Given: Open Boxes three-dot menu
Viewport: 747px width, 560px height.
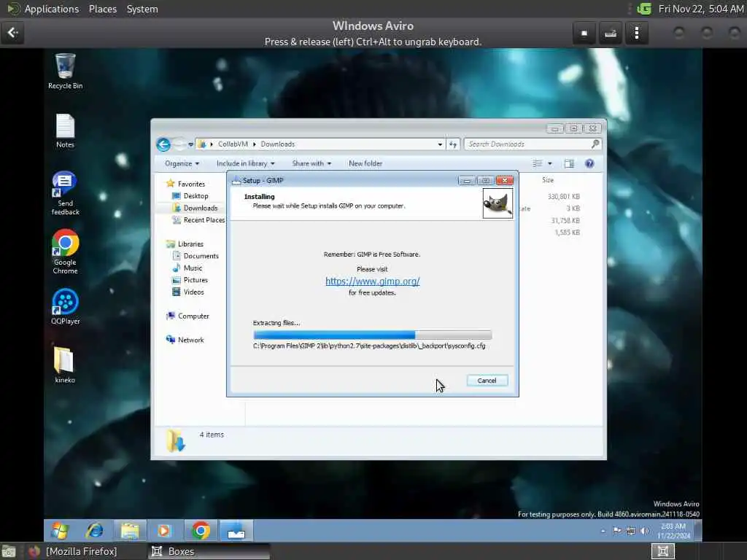Looking at the screenshot, I should coord(636,33).
